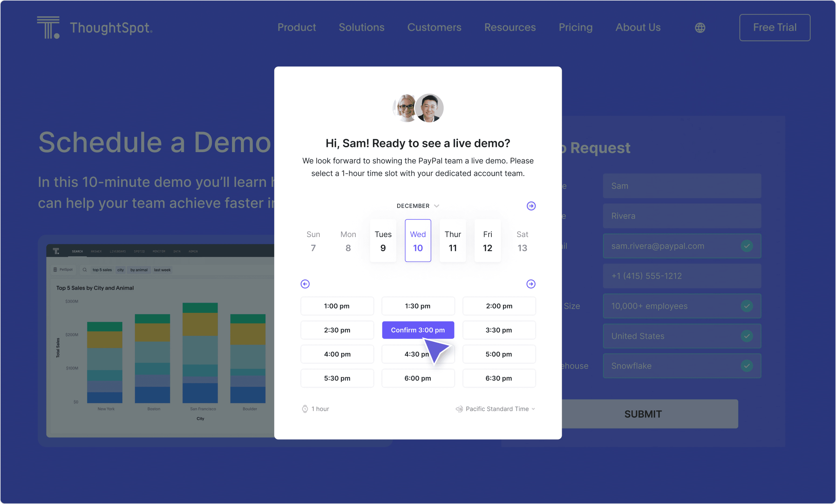Click the PetSpot database icon
836x504 pixels.
click(55, 270)
